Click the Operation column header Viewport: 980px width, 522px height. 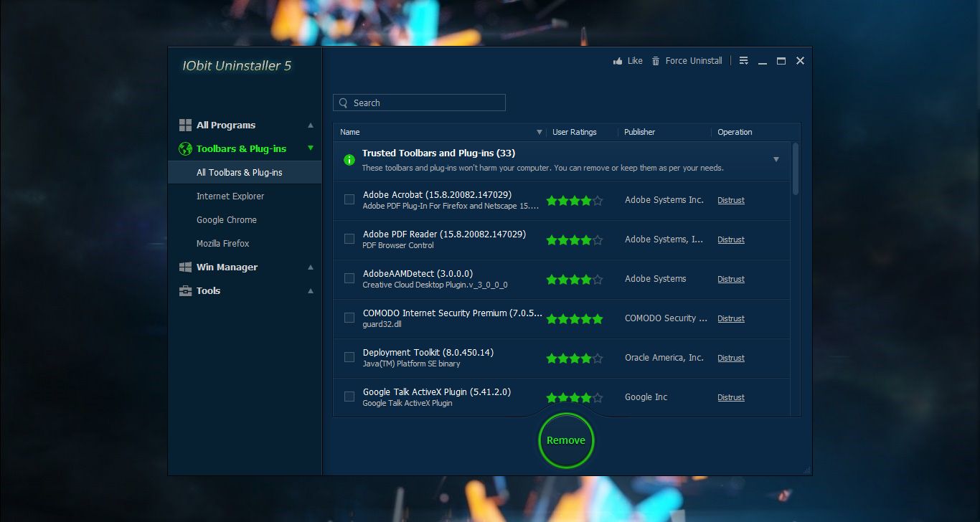point(735,132)
